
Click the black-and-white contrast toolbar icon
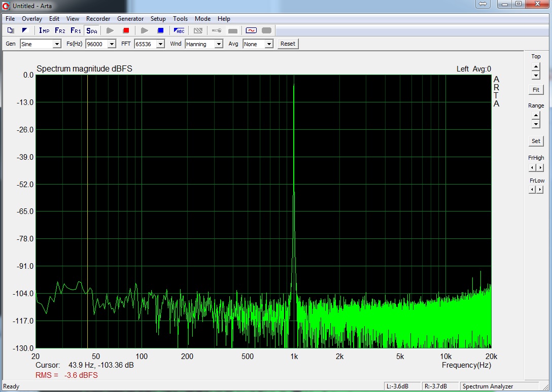coord(25,30)
